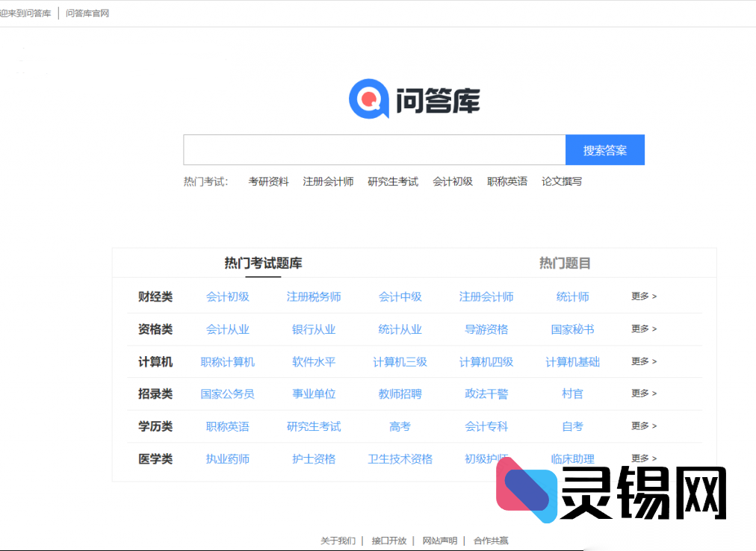
Task: Open the 考研资料 hot exam link
Action: click(268, 181)
